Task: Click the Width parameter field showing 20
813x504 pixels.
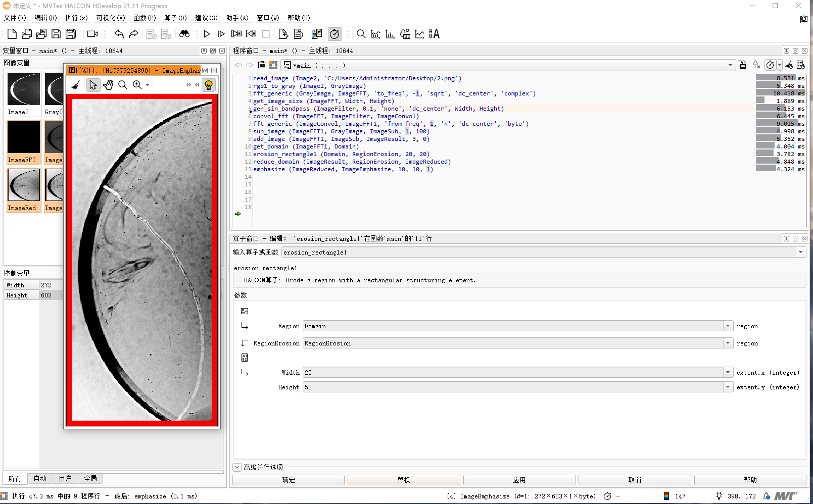Action: click(x=513, y=372)
